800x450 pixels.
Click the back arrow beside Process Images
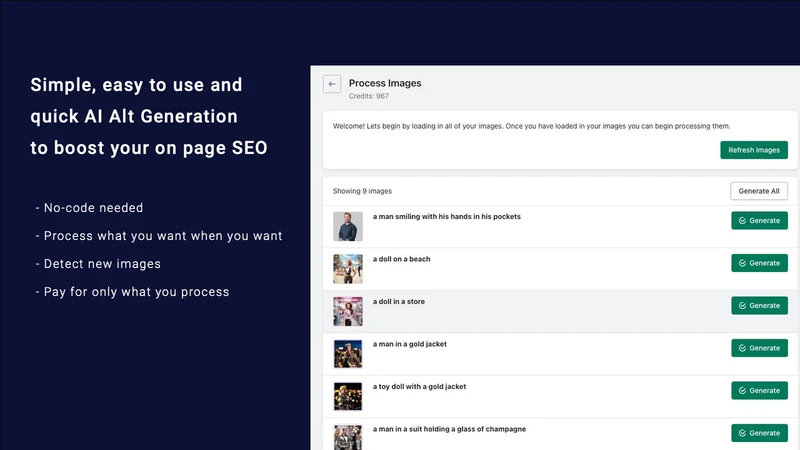click(332, 84)
